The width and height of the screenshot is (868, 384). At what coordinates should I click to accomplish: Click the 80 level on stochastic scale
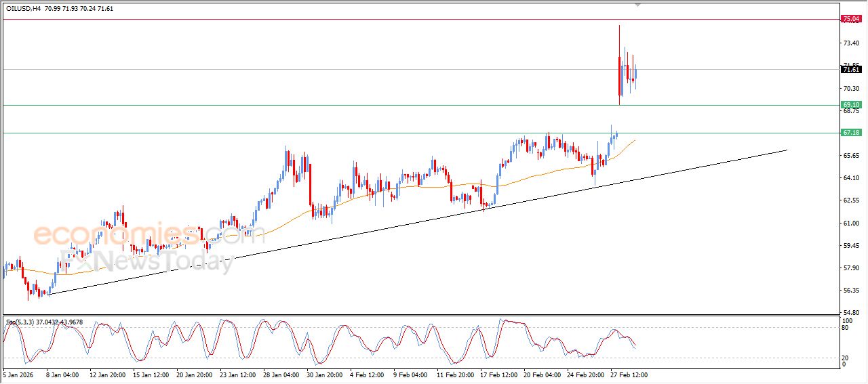point(846,328)
